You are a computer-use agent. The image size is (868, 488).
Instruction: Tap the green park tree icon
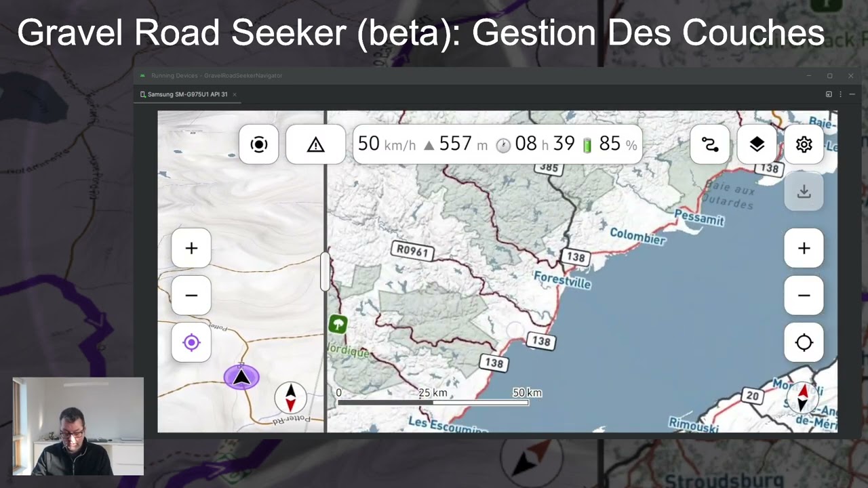coord(338,324)
